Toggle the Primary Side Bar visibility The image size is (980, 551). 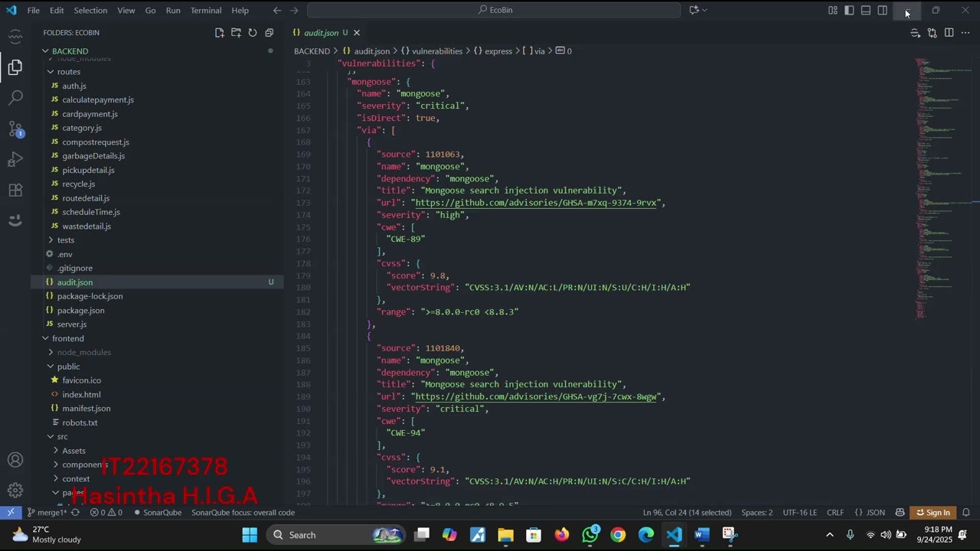(849, 10)
